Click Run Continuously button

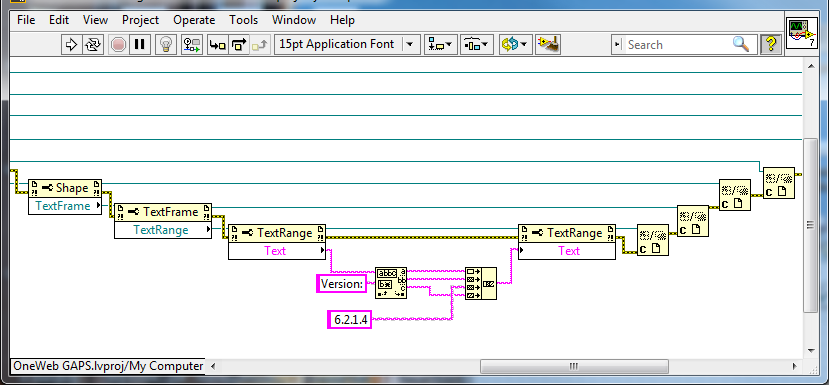click(93, 44)
